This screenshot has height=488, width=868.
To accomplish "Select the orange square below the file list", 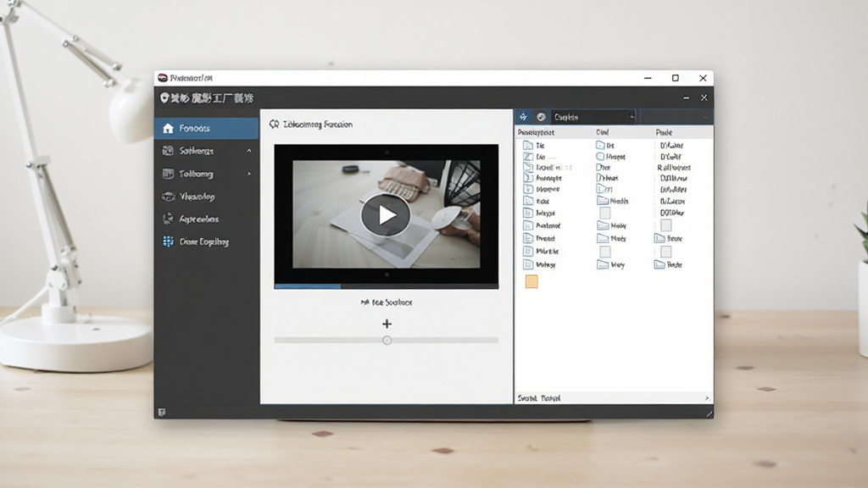I will (531, 281).
